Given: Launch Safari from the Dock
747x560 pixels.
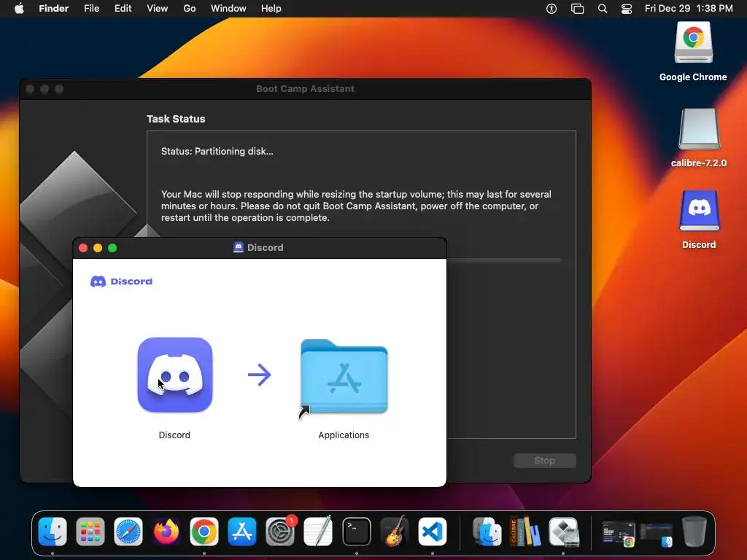Looking at the screenshot, I should [x=128, y=532].
